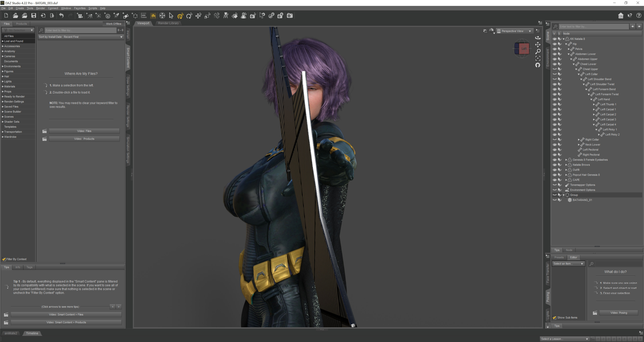Uncheck Show Sub Items
This screenshot has height=342, width=644.
[x=554, y=317]
